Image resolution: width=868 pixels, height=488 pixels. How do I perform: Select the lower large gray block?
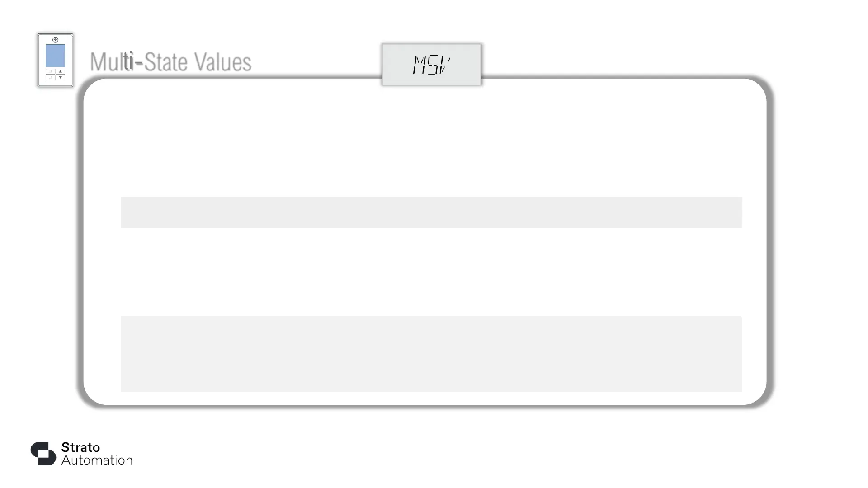click(x=431, y=354)
